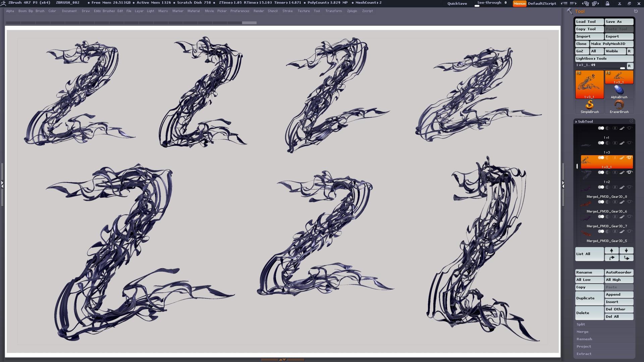
Task: Click the UI lock icon in title bar
Action: [x=607, y=3]
